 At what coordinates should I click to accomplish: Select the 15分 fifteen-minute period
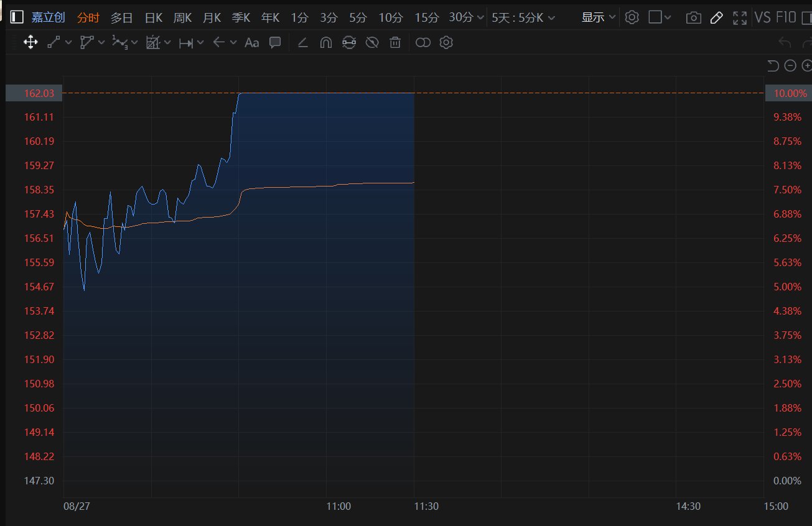(x=426, y=17)
